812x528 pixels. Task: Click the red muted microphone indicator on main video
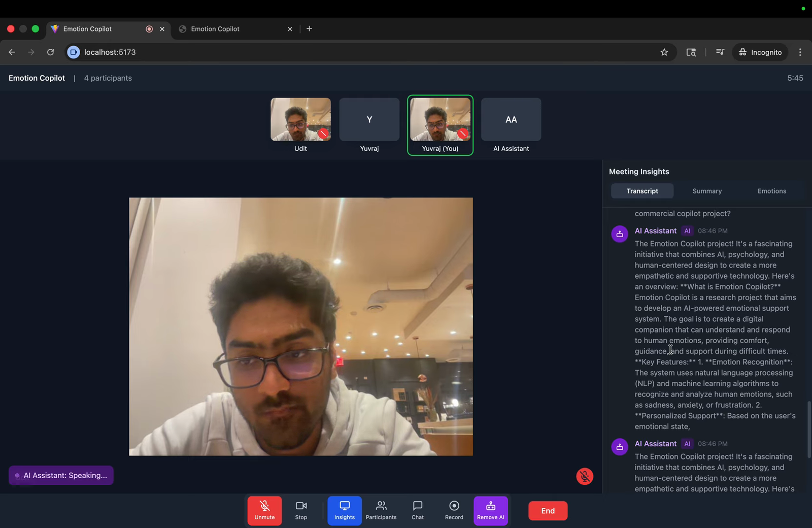click(x=585, y=476)
